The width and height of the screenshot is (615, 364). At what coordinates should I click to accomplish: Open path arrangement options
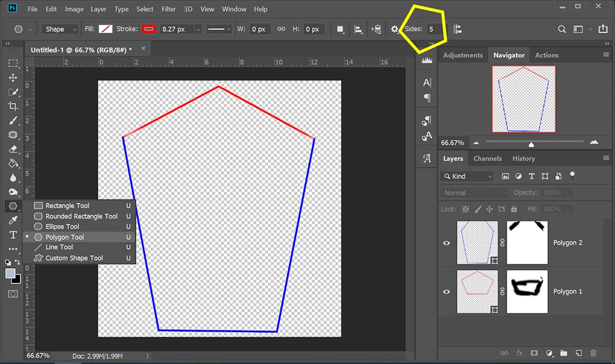coord(376,29)
